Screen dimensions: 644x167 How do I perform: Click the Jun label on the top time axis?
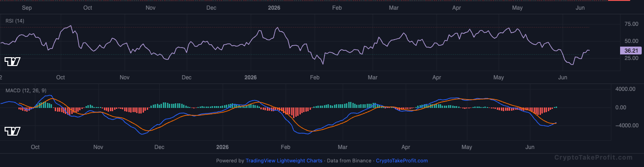(580, 8)
